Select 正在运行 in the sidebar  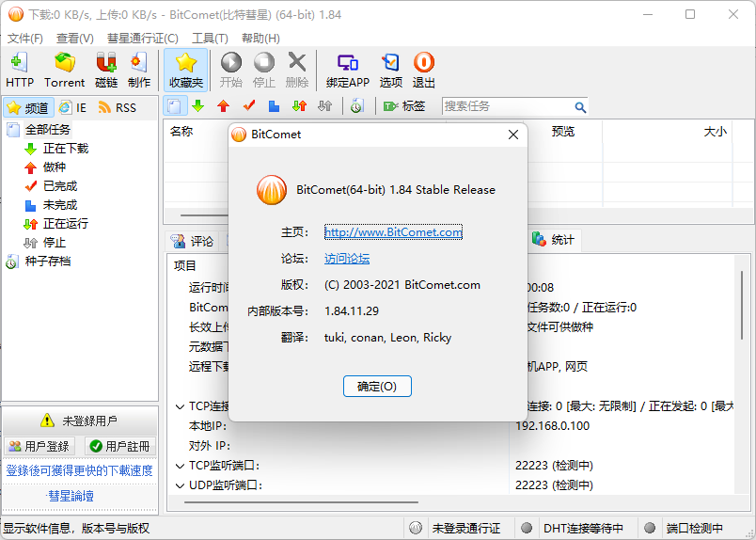(66, 223)
